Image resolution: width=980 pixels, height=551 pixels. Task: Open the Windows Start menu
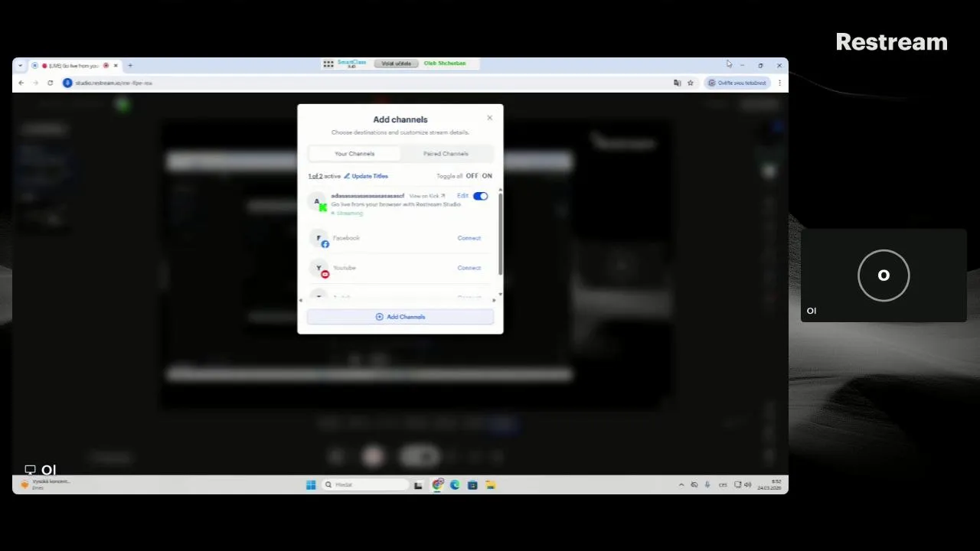pos(311,484)
